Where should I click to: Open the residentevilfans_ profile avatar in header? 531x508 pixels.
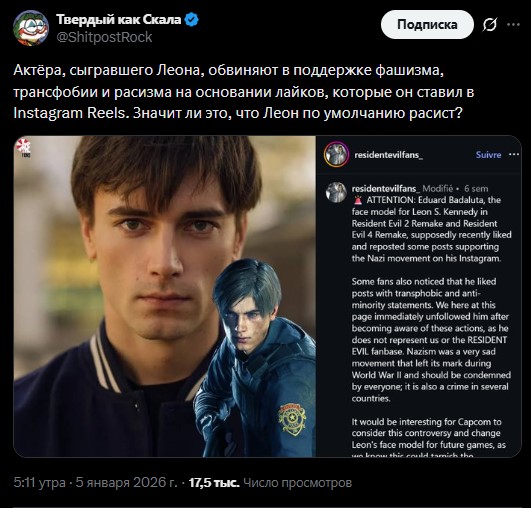pos(336,154)
